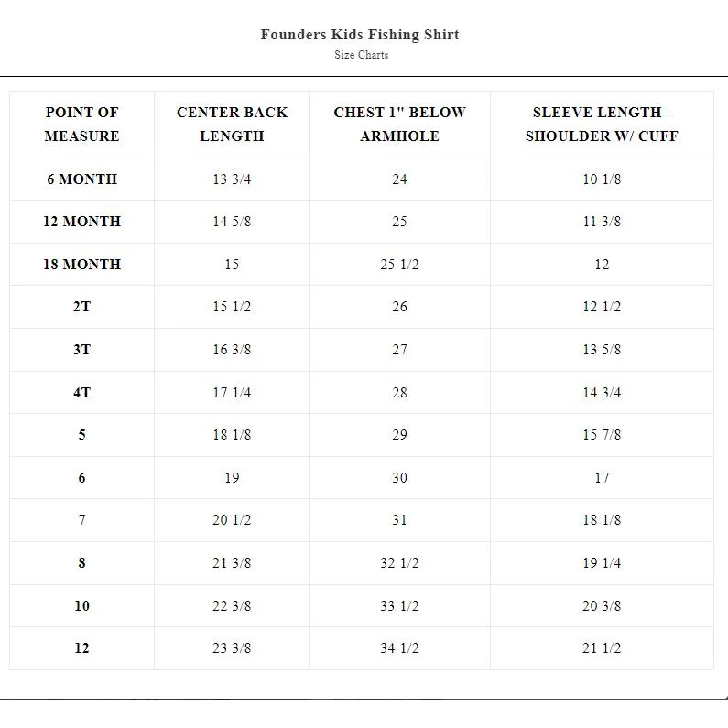Click the Sleeve Length - Shoulder W/ Cuff header
The width and height of the screenshot is (728, 728).
click(602, 124)
